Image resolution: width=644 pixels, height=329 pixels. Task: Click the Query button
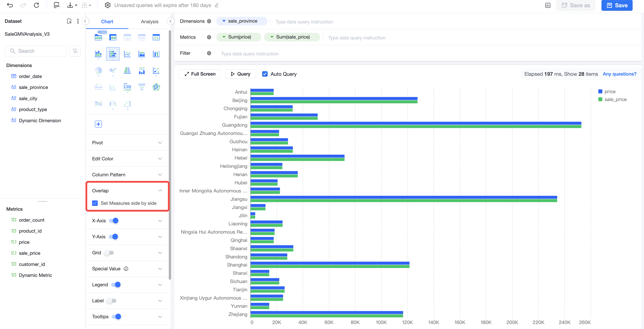pos(240,74)
